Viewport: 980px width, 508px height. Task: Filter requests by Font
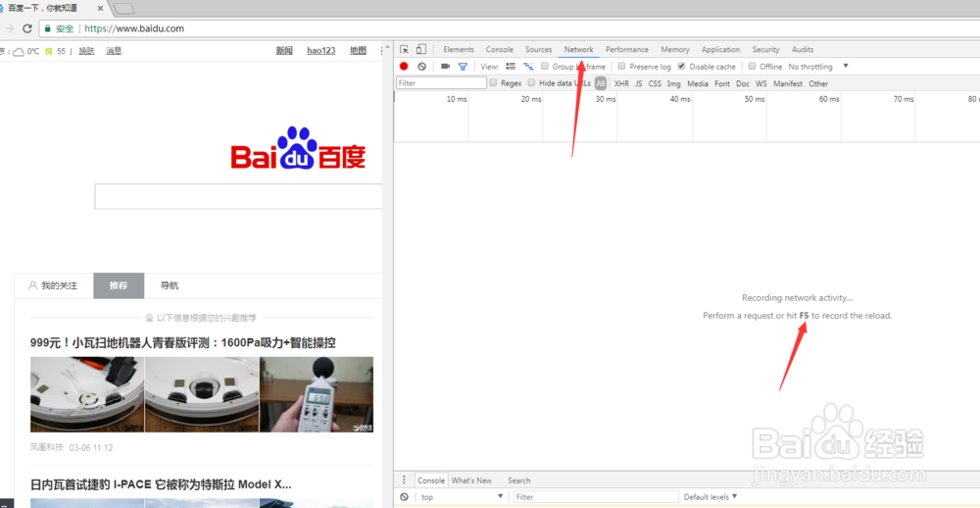pos(722,83)
